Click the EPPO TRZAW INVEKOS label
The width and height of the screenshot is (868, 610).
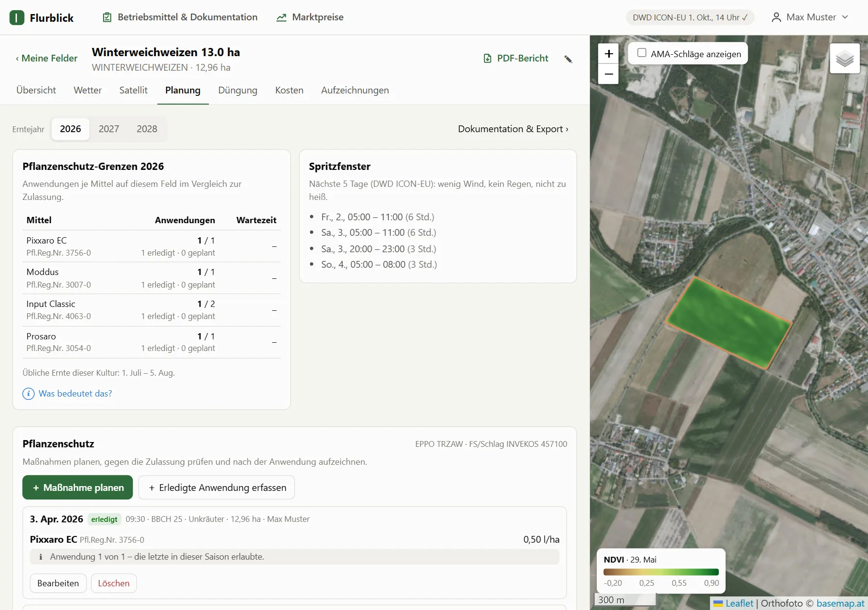coord(491,444)
